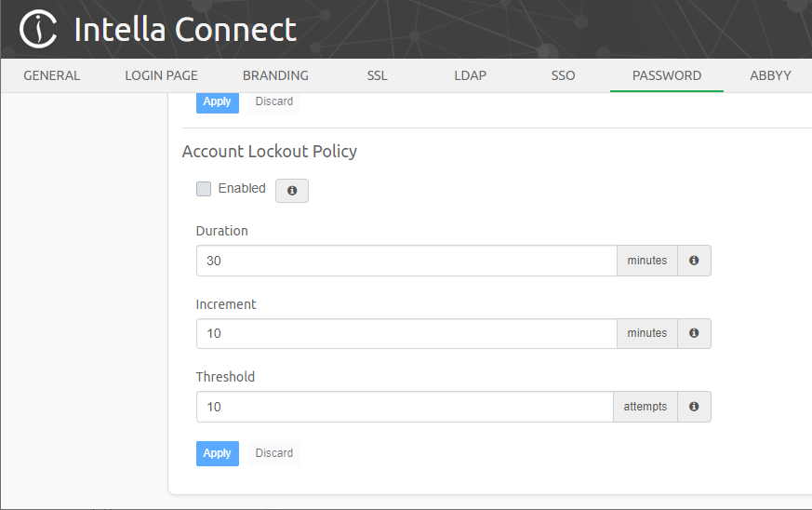This screenshot has width=812, height=510.
Task: Open the ABBYY tab
Action: pos(770,75)
